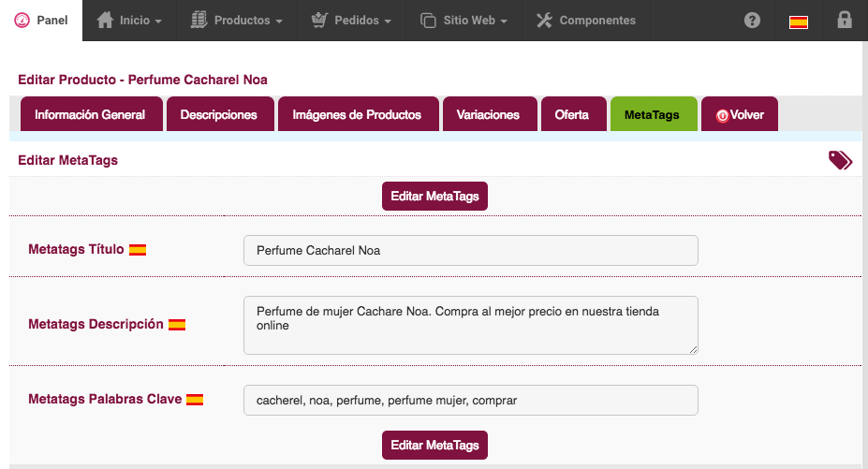Focus the Metatags Título input field
Viewport: 868px width, 469px height.
471,250
